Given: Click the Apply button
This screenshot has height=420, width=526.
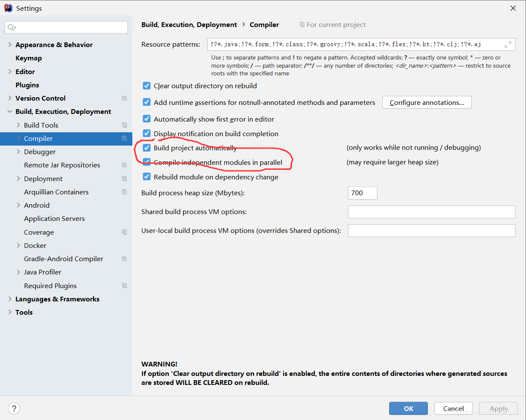Looking at the screenshot, I should click(499, 408).
